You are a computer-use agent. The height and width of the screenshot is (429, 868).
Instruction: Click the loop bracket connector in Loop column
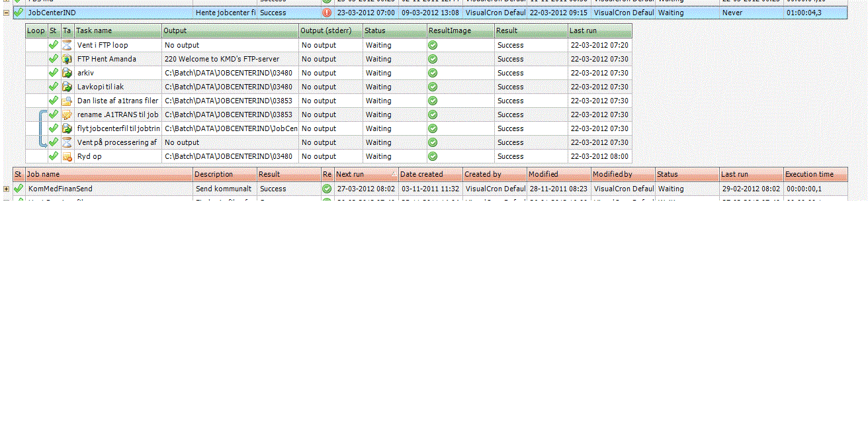tap(42, 128)
